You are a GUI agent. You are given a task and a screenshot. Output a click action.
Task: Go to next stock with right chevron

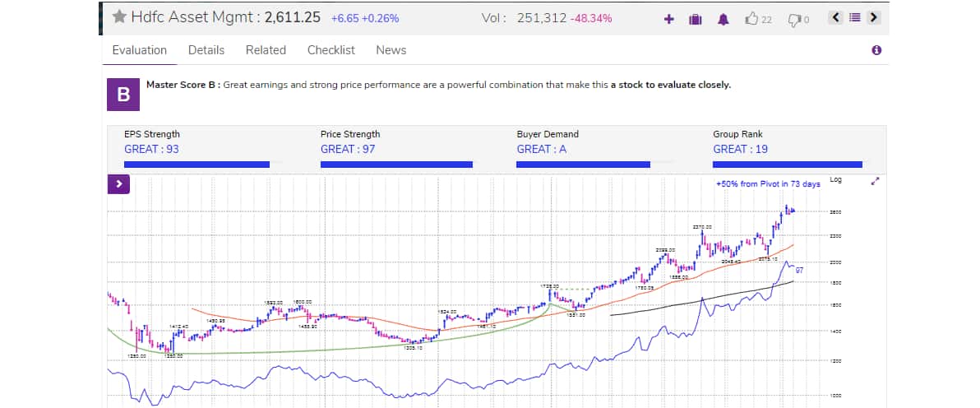(874, 17)
